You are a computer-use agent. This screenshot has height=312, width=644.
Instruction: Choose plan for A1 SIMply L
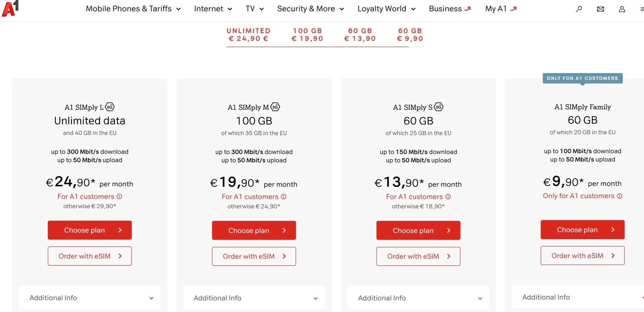point(90,230)
